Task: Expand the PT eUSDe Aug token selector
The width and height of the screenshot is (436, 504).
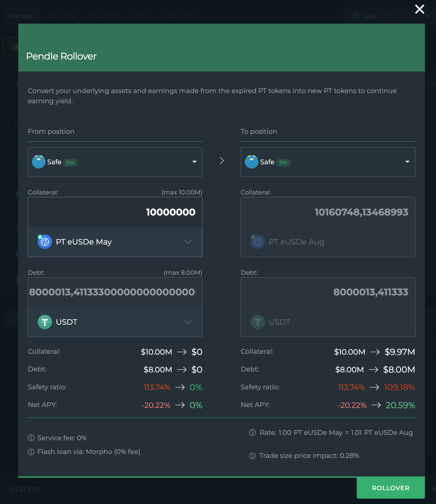Action: point(328,242)
